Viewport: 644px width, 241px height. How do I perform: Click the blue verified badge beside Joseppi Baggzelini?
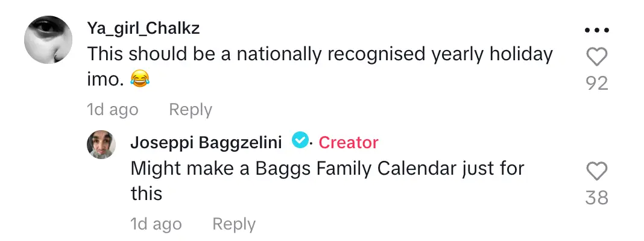(299, 141)
